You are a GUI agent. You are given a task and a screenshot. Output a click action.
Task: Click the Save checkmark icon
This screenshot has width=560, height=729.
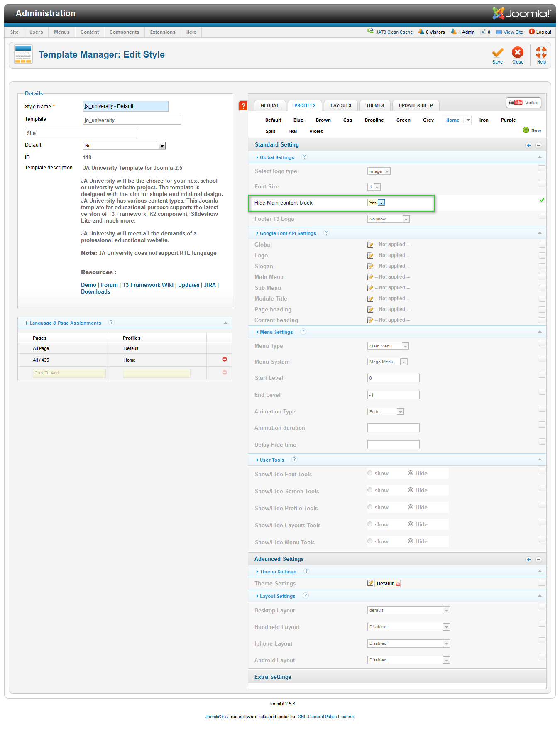(x=497, y=53)
